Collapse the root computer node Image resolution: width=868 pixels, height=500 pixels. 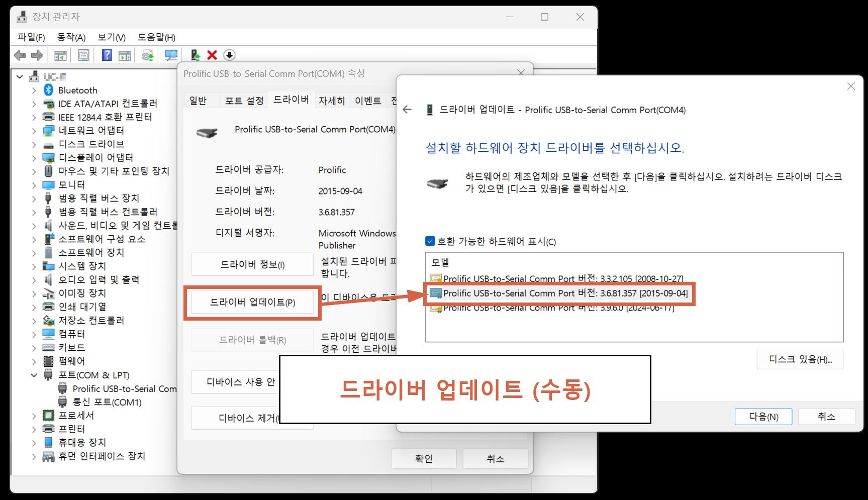(x=20, y=77)
